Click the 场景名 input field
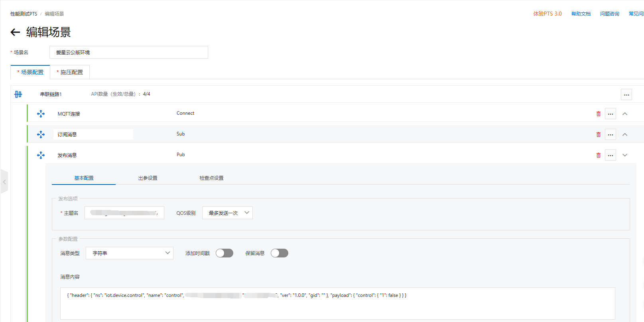644x322 pixels. pos(129,52)
